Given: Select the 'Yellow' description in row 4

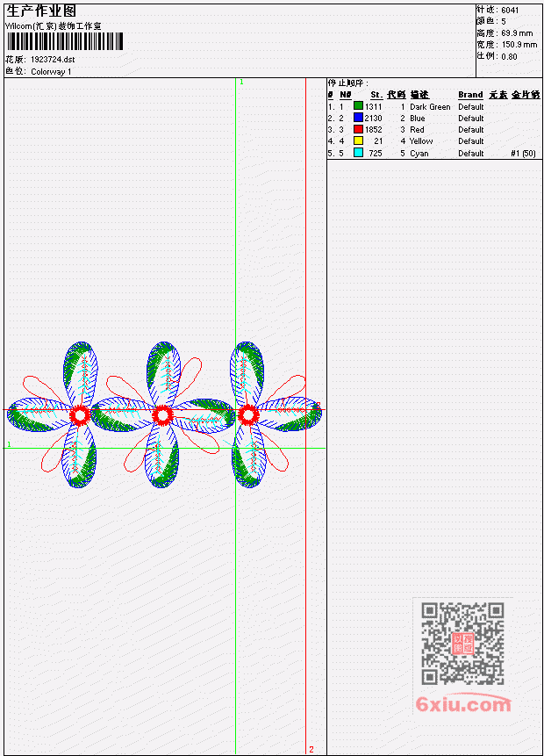Looking at the screenshot, I should click(x=421, y=141).
